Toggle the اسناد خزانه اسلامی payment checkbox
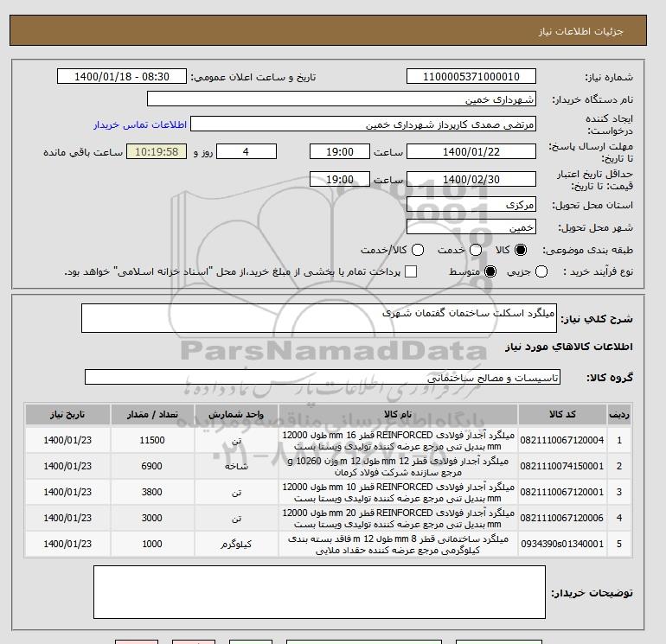 click(x=411, y=271)
